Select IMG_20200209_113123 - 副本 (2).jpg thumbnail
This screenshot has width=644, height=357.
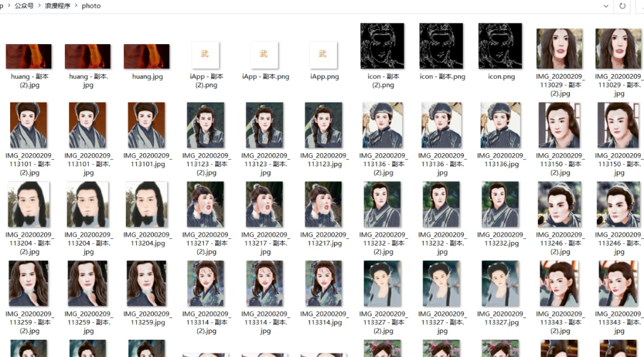click(205, 125)
